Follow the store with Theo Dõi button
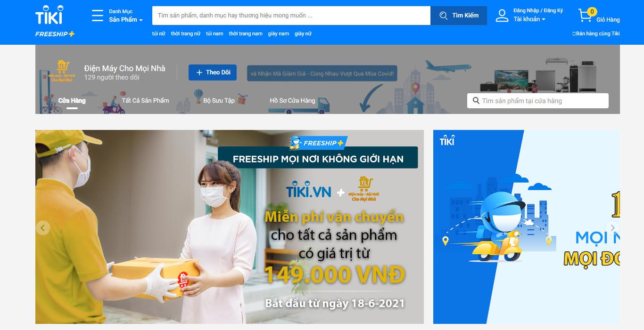 coord(213,72)
